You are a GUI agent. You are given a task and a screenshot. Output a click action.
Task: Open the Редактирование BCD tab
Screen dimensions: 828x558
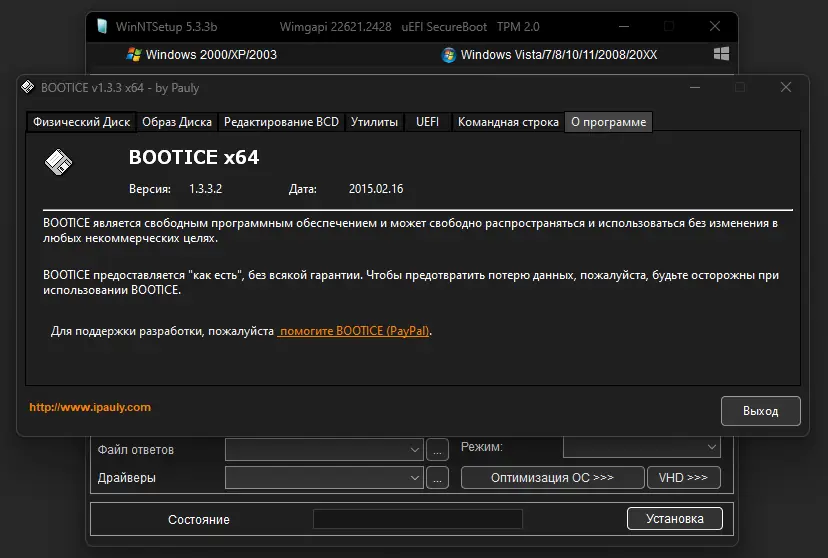pos(281,122)
